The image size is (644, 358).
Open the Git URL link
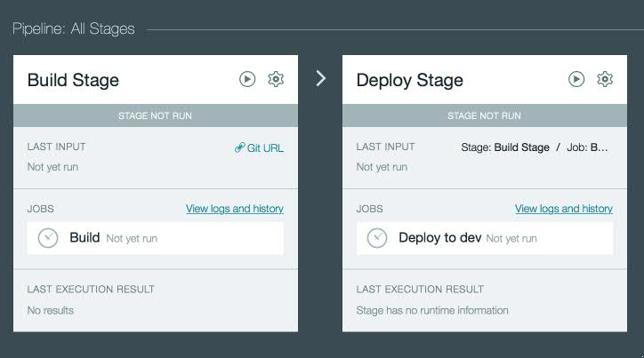pyautogui.click(x=259, y=147)
